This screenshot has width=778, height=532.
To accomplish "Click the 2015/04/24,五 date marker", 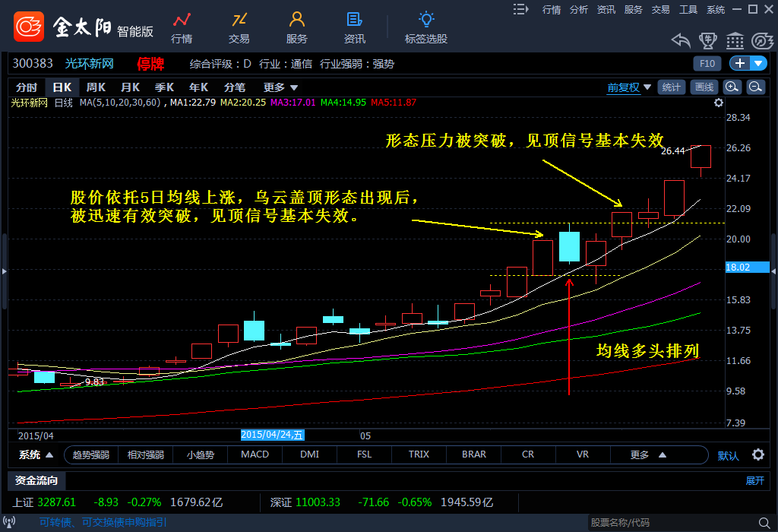I will (x=273, y=435).
